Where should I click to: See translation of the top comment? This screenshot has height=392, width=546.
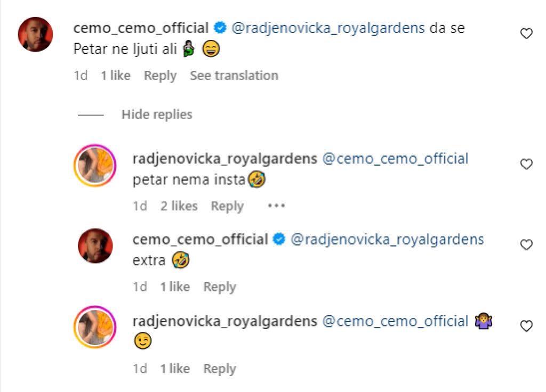pyautogui.click(x=234, y=75)
